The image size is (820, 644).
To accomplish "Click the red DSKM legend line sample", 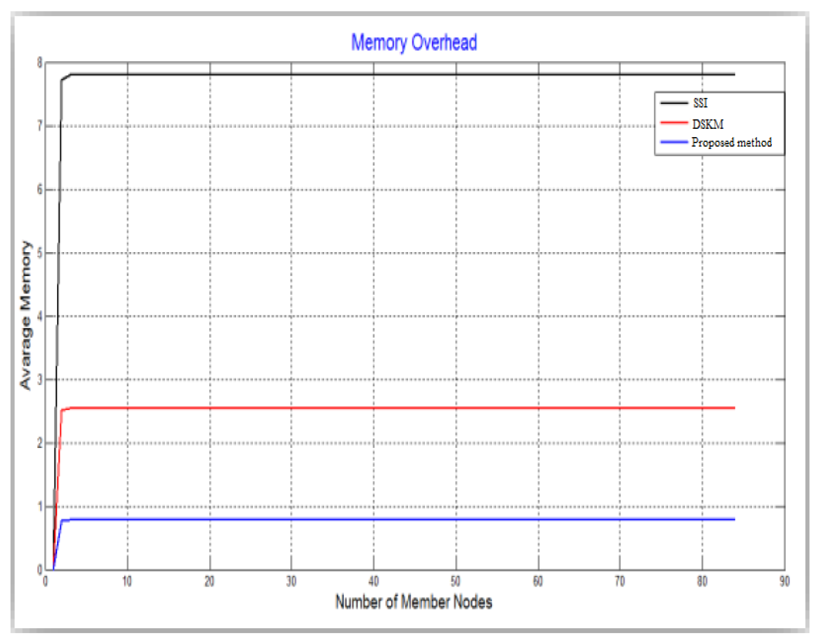I will click(674, 123).
